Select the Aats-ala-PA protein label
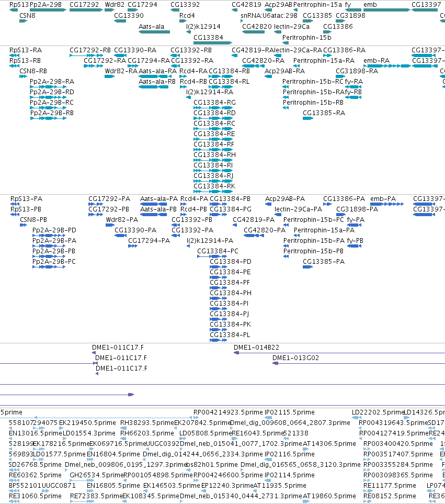 (159, 199)
